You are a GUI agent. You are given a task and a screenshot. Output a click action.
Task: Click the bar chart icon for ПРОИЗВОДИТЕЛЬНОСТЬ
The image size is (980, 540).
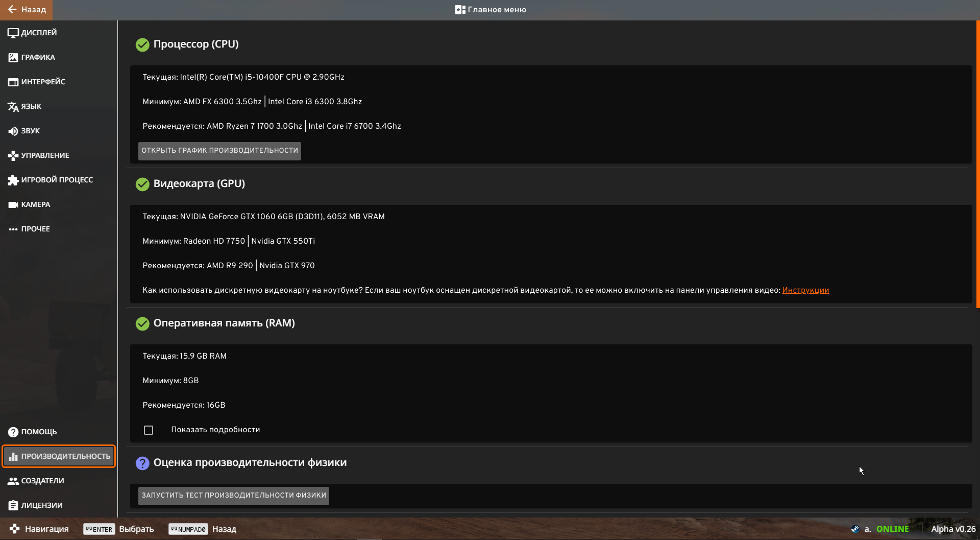13,457
